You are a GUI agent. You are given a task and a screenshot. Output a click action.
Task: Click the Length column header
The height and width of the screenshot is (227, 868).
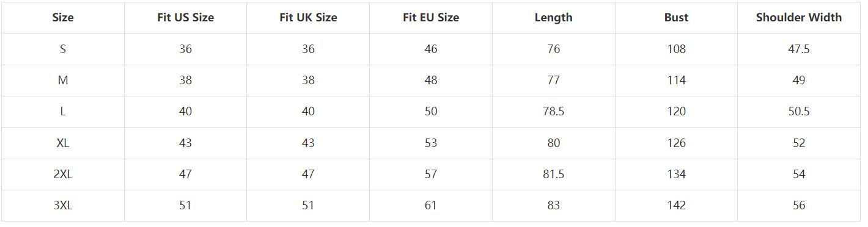coord(554,18)
